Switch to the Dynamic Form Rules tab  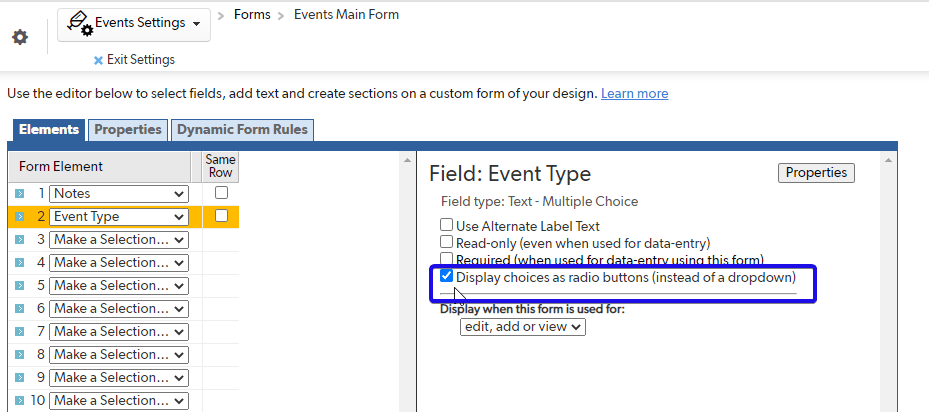pyautogui.click(x=242, y=130)
